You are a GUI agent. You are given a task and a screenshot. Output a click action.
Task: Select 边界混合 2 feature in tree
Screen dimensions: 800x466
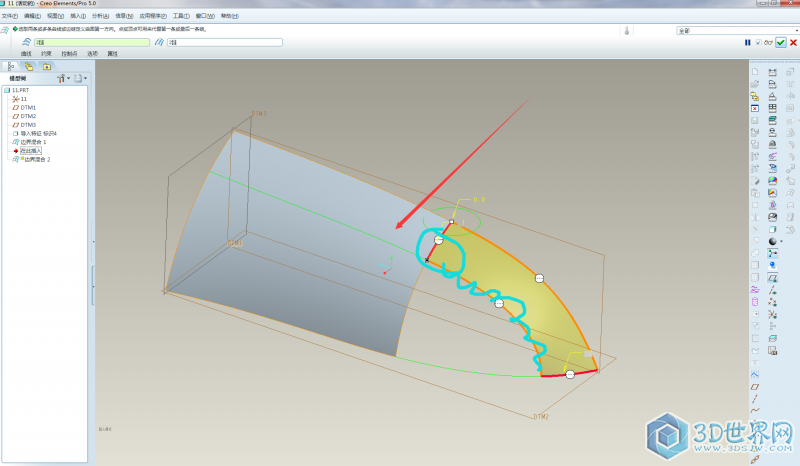click(31, 159)
